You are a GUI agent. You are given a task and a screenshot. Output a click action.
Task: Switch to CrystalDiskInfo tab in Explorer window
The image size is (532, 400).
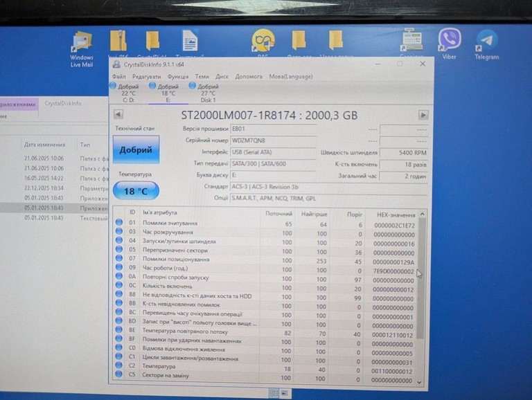click(63, 103)
